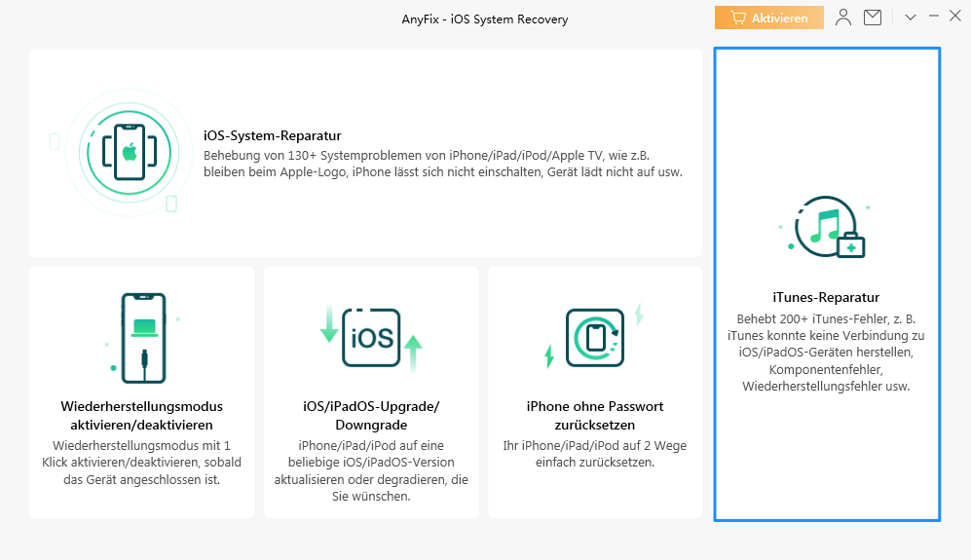Click the Behebt 200+ iTunes-Fehler description
The height and width of the screenshot is (560, 971).
(x=826, y=353)
